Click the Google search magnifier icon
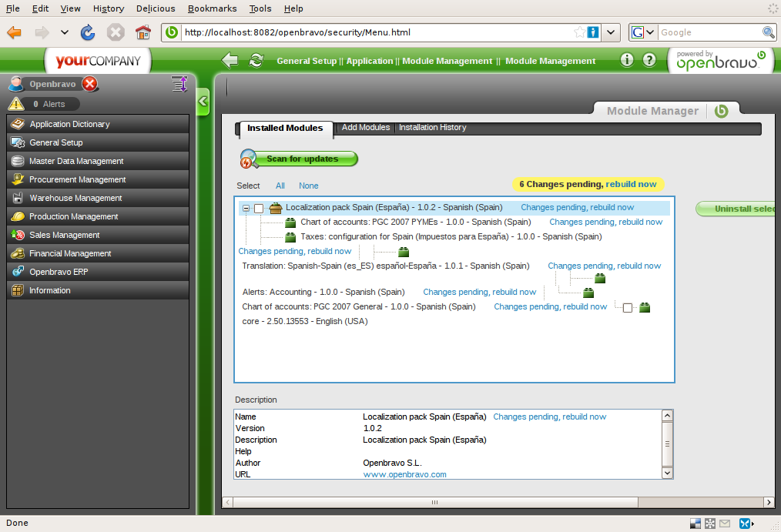 click(x=768, y=32)
